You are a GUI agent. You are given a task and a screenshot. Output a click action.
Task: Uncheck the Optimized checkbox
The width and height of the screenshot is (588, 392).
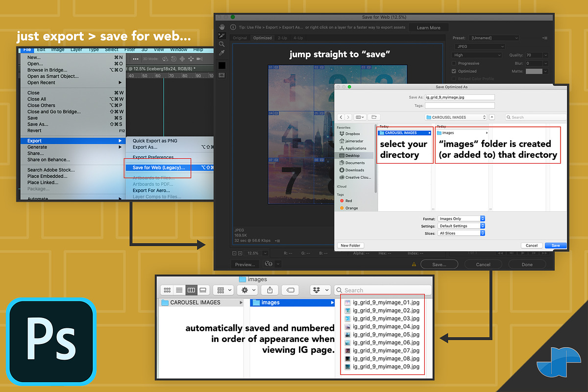coord(454,71)
